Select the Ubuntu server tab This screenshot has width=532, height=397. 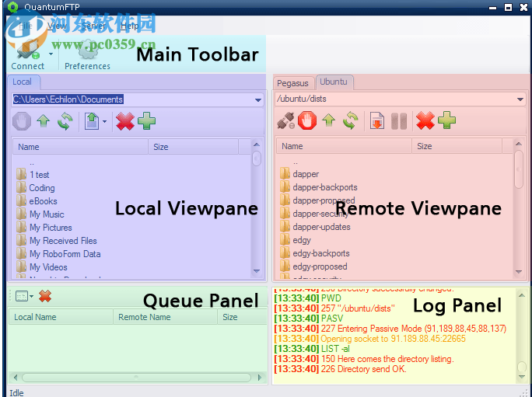pos(334,82)
